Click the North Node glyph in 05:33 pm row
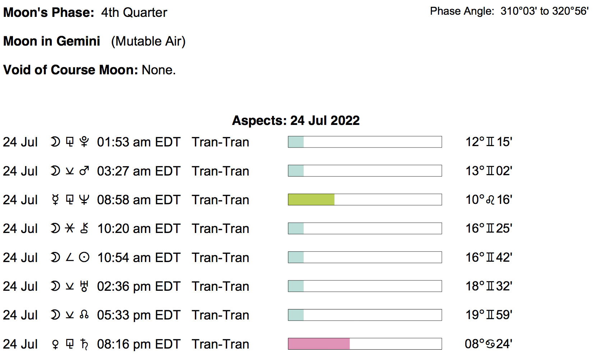The height and width of the screenshot is (364, 598). (x=84, y=315)
